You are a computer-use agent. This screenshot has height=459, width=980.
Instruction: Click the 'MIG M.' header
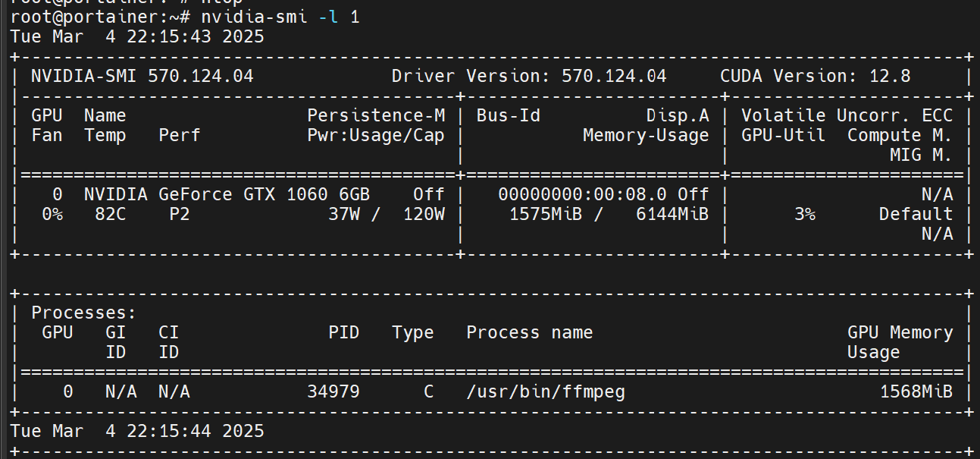click(x=921, y=155)
